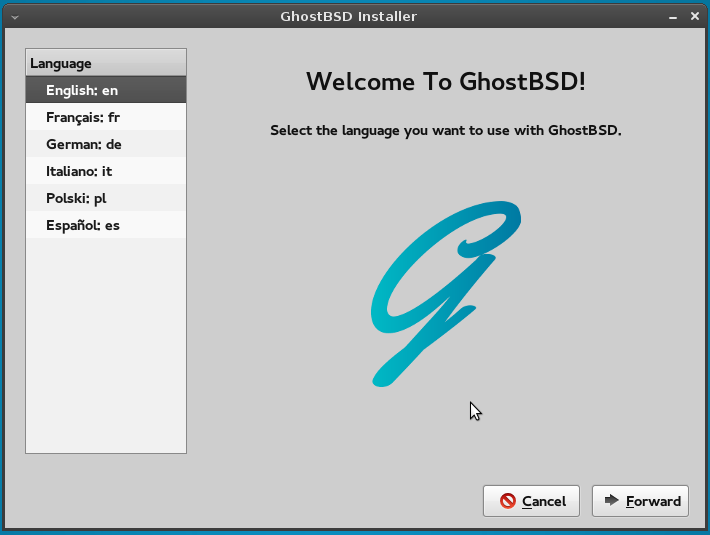Image resolution: width=710 pixels, height=535 pixels.
Task: Select Français: fr language
Action: 106,117
